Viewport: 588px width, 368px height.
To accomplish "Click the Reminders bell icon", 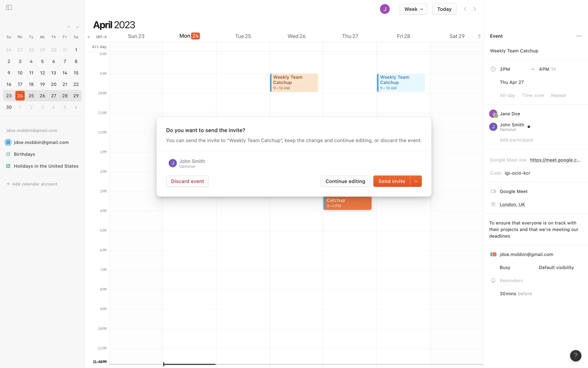I will point(493,281).
